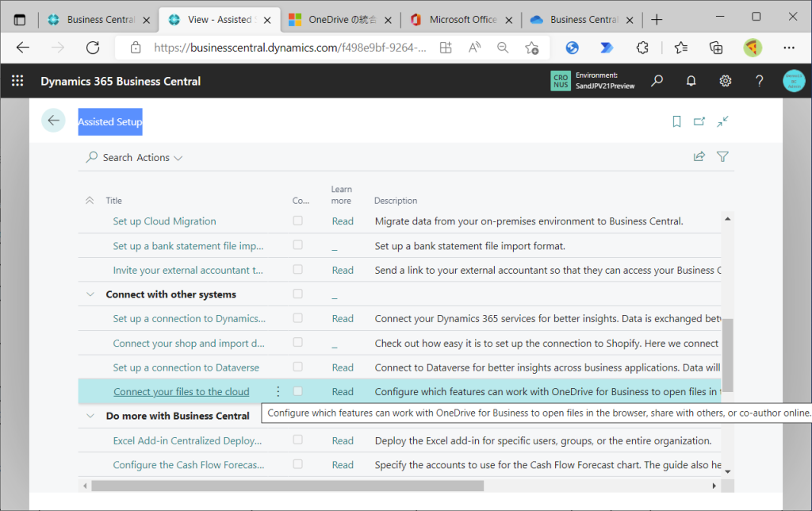Open this page in a new window
The width and height of the screenshot is (812, 511).
pyautogui.click(x=699, y=121)
